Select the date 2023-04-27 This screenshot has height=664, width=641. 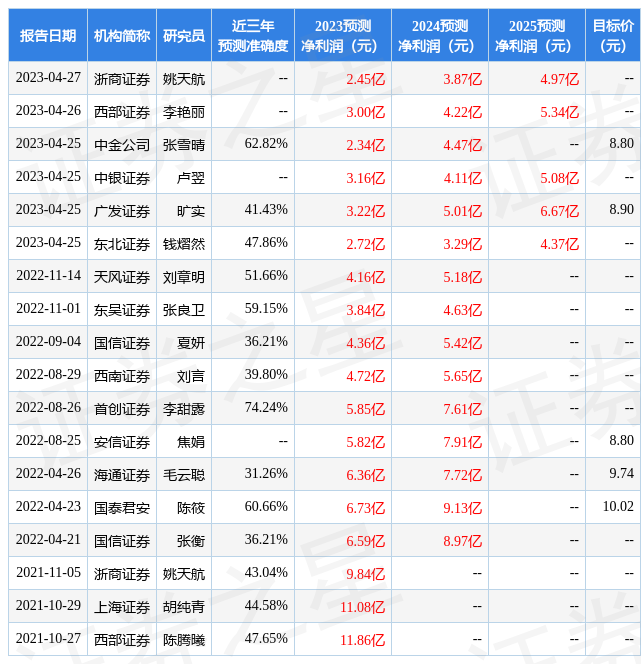coord(48,78)
